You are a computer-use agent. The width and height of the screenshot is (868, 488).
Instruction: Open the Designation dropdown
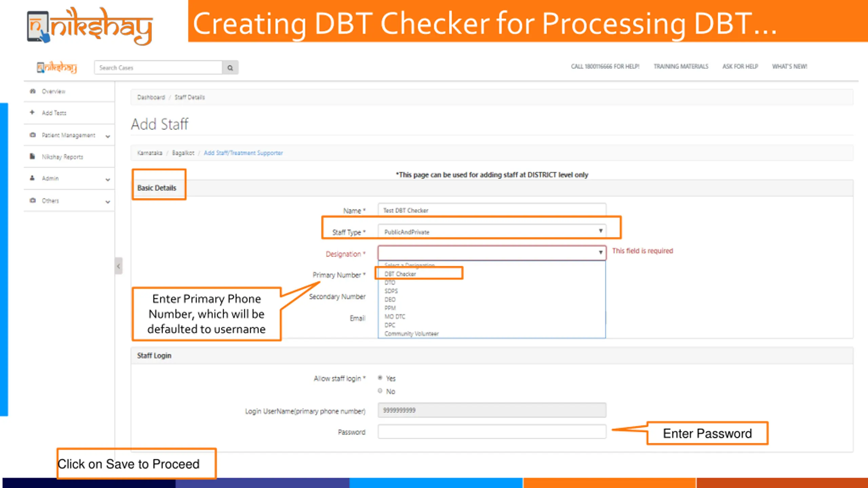[x=492, y=253]
